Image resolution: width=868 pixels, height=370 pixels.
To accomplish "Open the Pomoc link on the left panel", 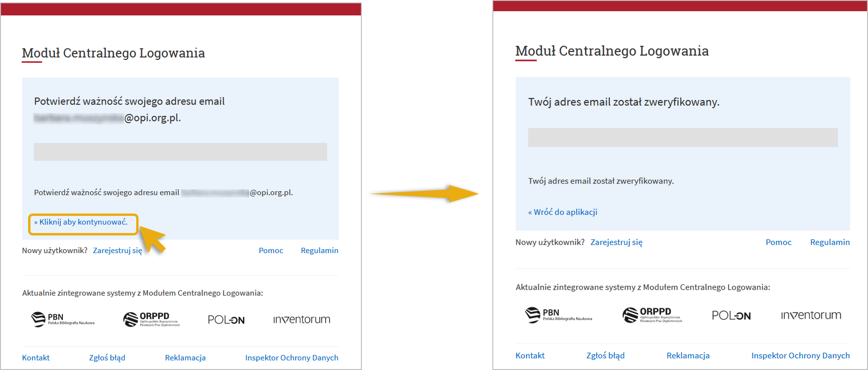I will click(270, 250).
